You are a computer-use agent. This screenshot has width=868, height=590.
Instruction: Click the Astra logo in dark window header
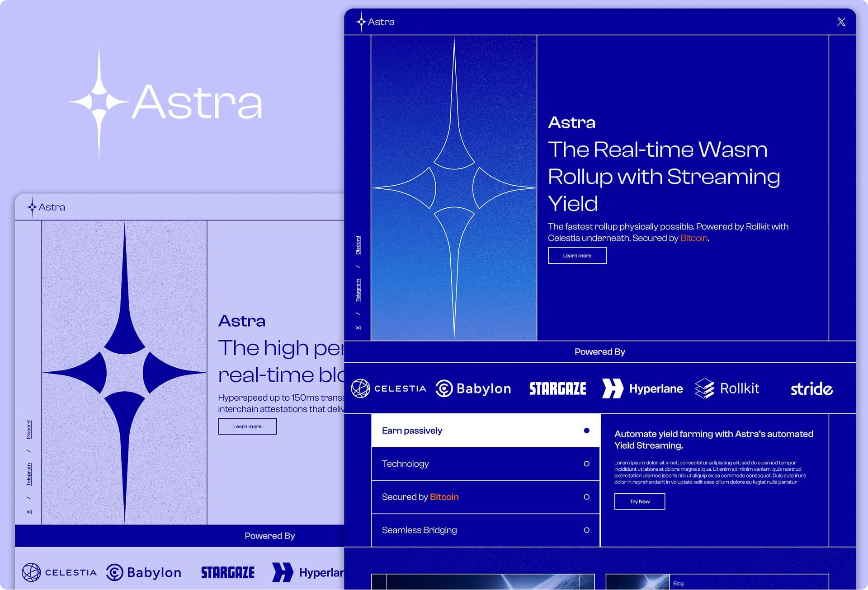pos(375,22)
